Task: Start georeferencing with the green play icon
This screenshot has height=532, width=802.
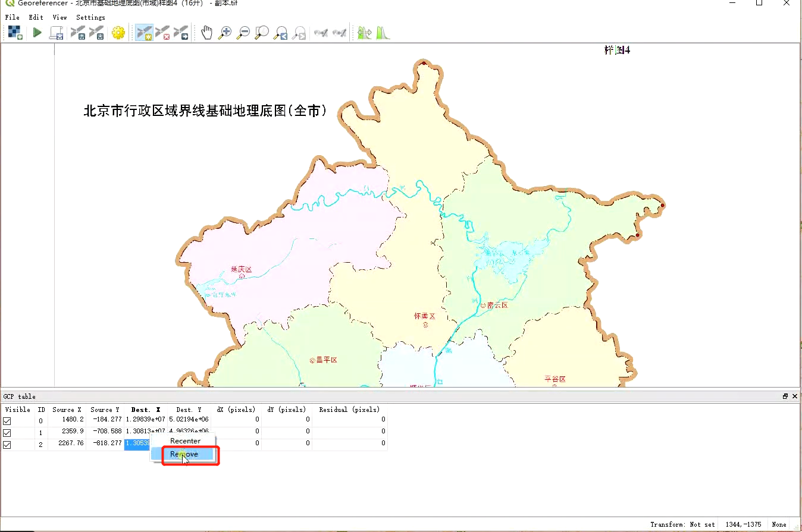Action: click(37, 33)
